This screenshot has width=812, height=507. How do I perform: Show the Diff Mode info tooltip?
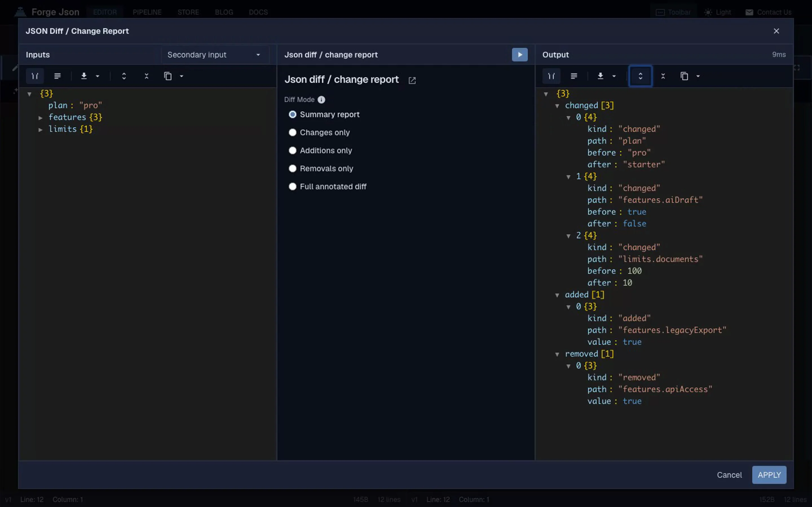(x=321, y=100)
